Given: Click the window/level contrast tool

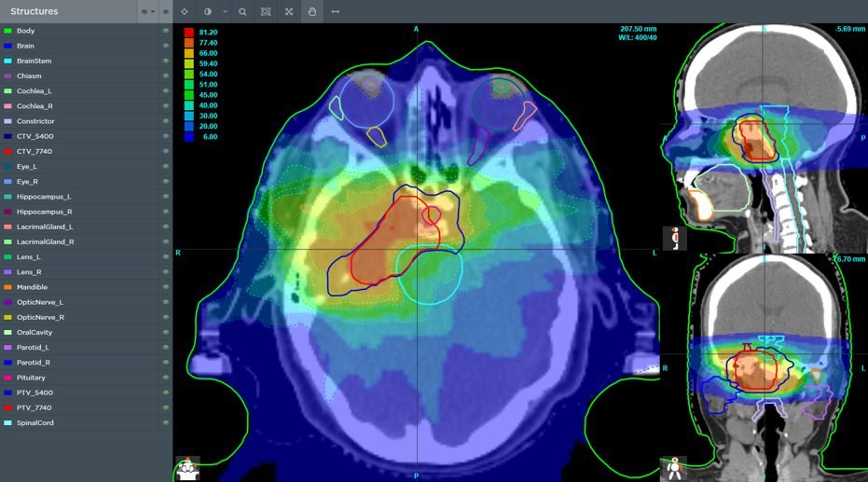Looking at the screenshot, I should point(207,11).
